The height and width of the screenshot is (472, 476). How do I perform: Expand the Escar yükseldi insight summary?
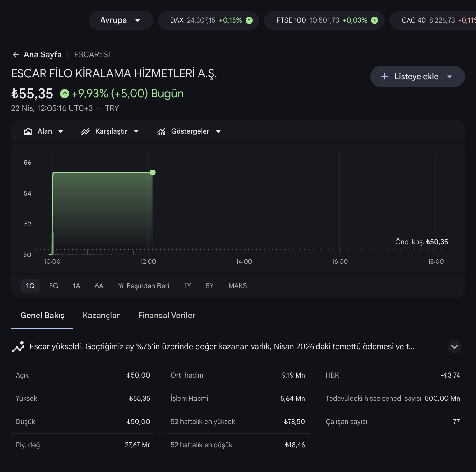click(x=454, y=346)
